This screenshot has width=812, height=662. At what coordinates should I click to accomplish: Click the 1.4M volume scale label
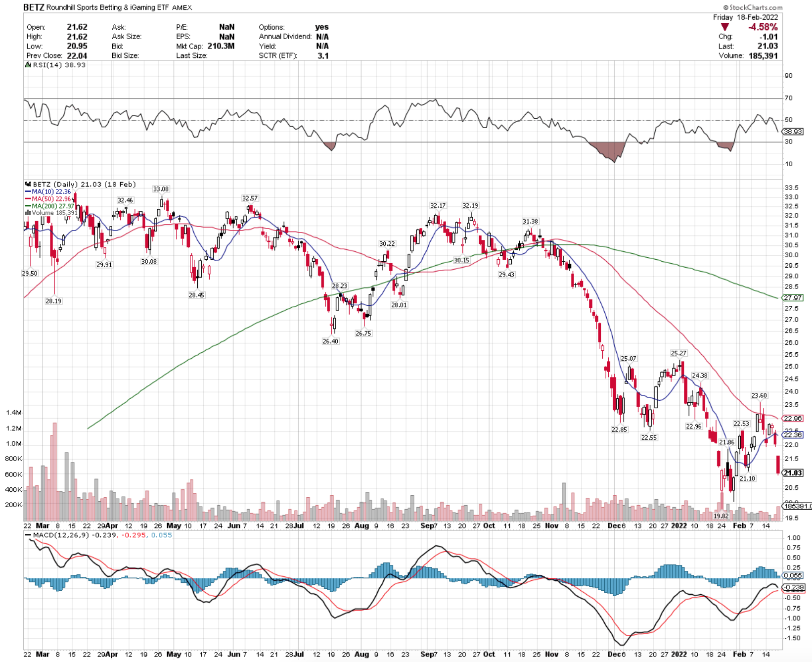tap(14, 412)
